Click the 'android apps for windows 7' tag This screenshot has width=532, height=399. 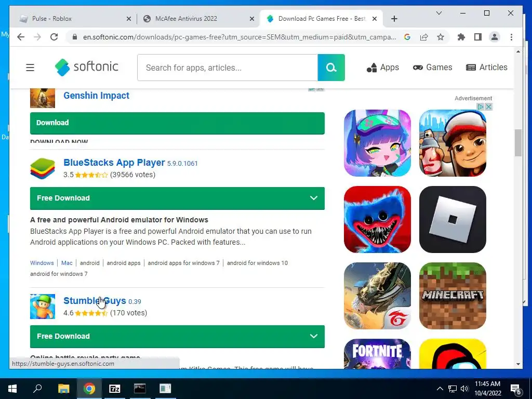pos(183,263)
